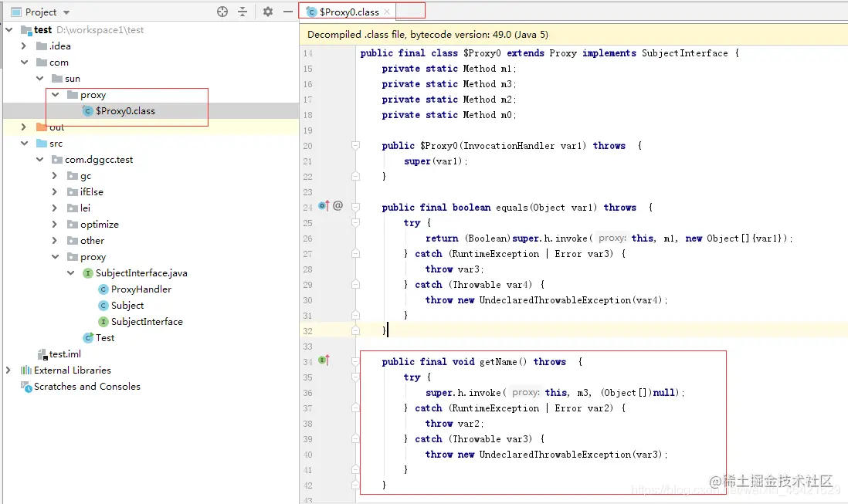Image resolution: width=848 pixels, height=504 pixels.
Task: Click the 'proxy:' parameter hint on line 26
Action: 612,238
